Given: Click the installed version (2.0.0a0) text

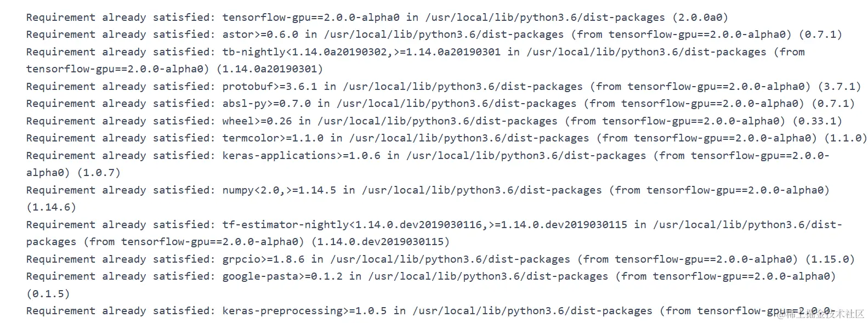Looking at the screenshot, I should pos(700,18).
